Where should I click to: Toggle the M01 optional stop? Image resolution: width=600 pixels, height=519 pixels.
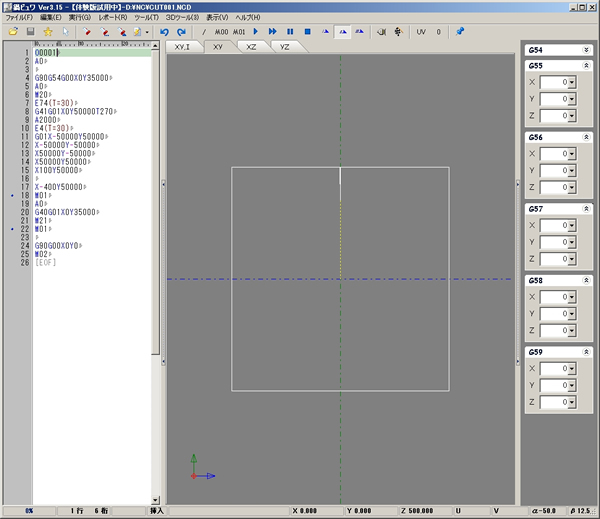[x=239, y=32]
